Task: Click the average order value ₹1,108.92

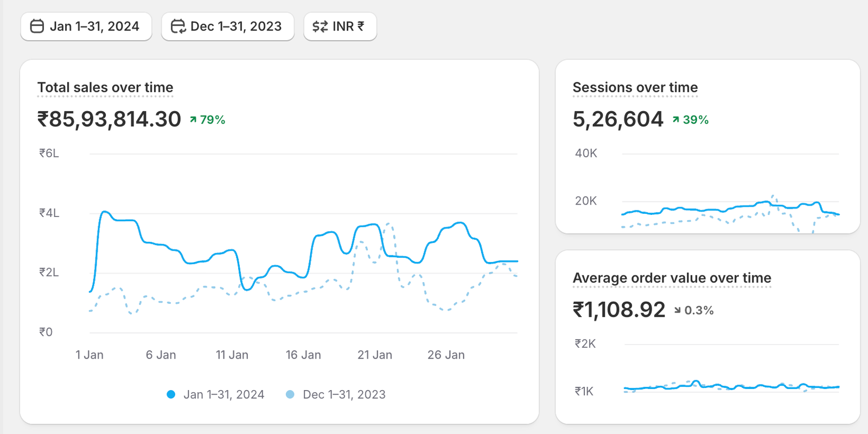Action: [x=619, y=310]
